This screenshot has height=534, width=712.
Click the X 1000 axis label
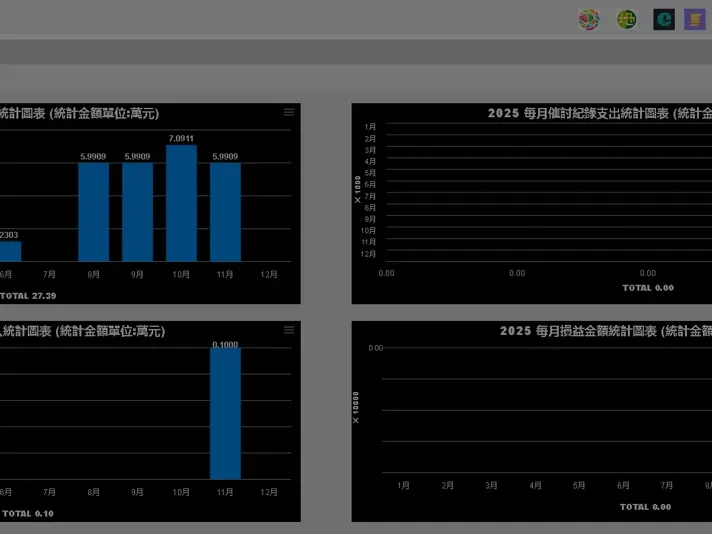(358, 189)
